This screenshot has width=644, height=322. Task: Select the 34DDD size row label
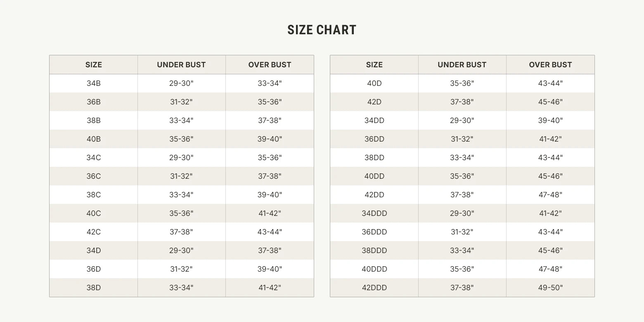(x=374, y=213)
